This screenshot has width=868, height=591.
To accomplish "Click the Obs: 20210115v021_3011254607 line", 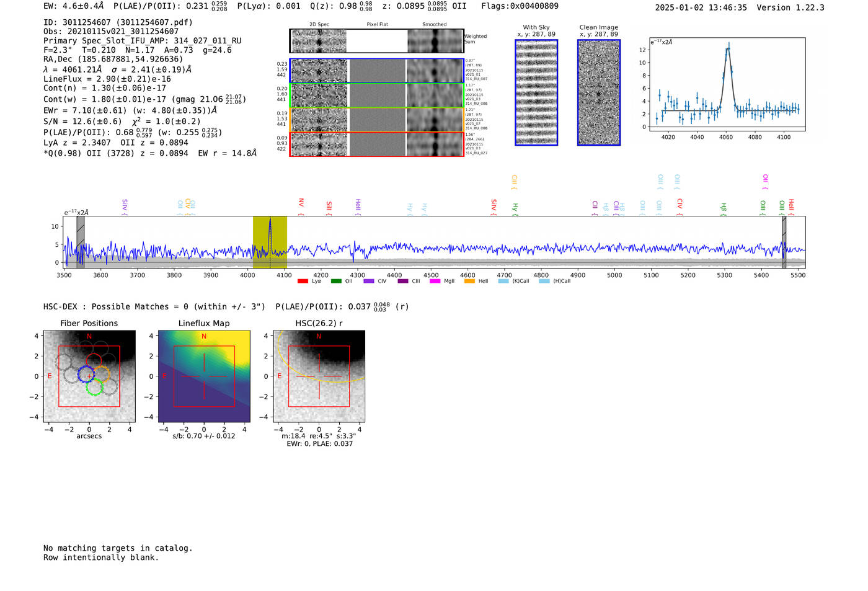I will (x=111, y=32).
